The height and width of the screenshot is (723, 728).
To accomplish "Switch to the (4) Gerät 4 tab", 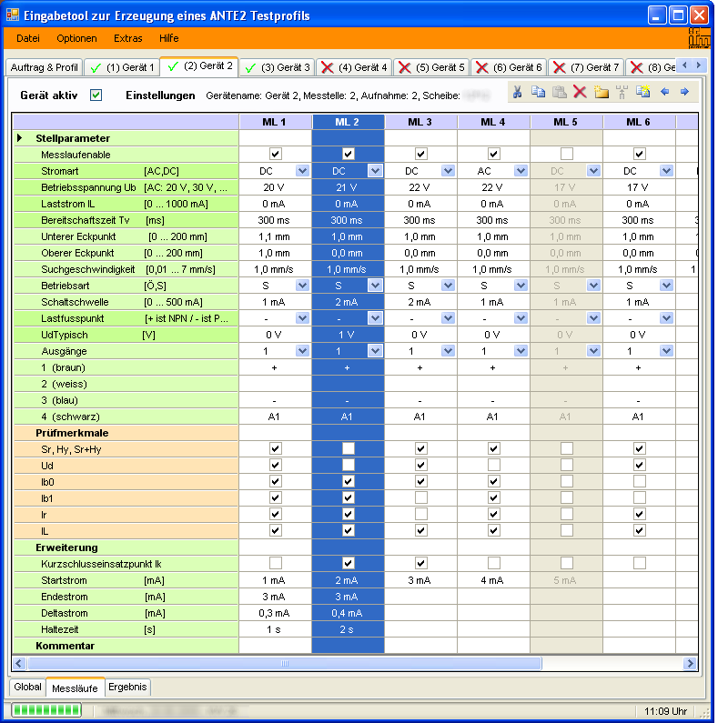I will (x=354, y=67).
